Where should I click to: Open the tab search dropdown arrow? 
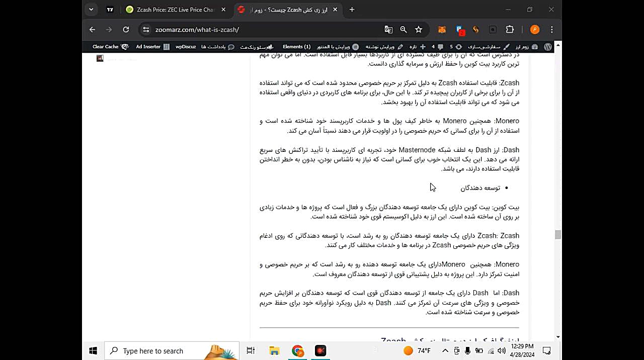point(91,10)
